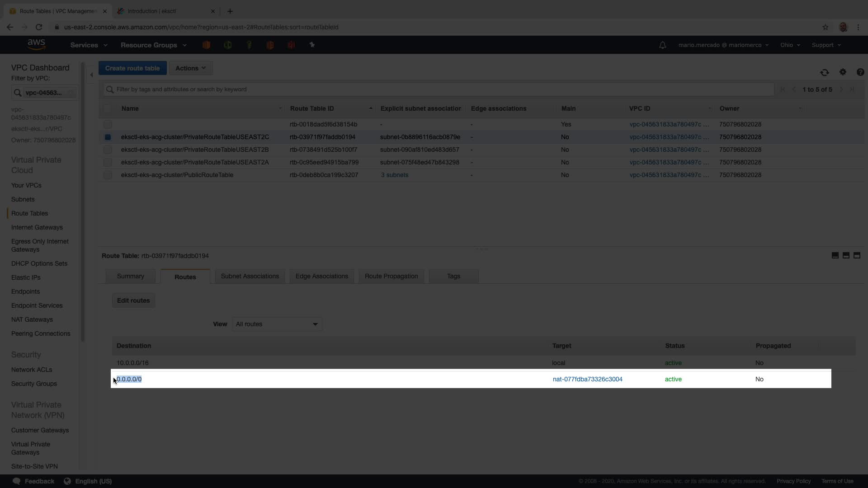Maximize the details pane with rightmost icon
This screenshot has width=868, height=488.
click(x=857, y=255)
